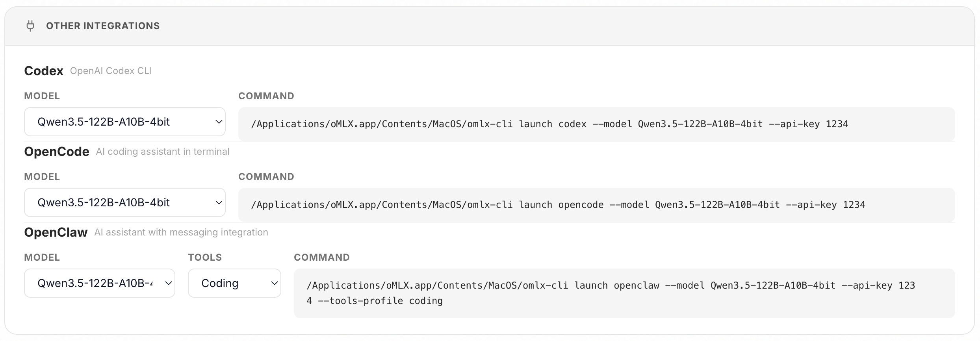
Task: Click the 'OpenAI Codex CLI' description
Action: (x=111, y=71)
